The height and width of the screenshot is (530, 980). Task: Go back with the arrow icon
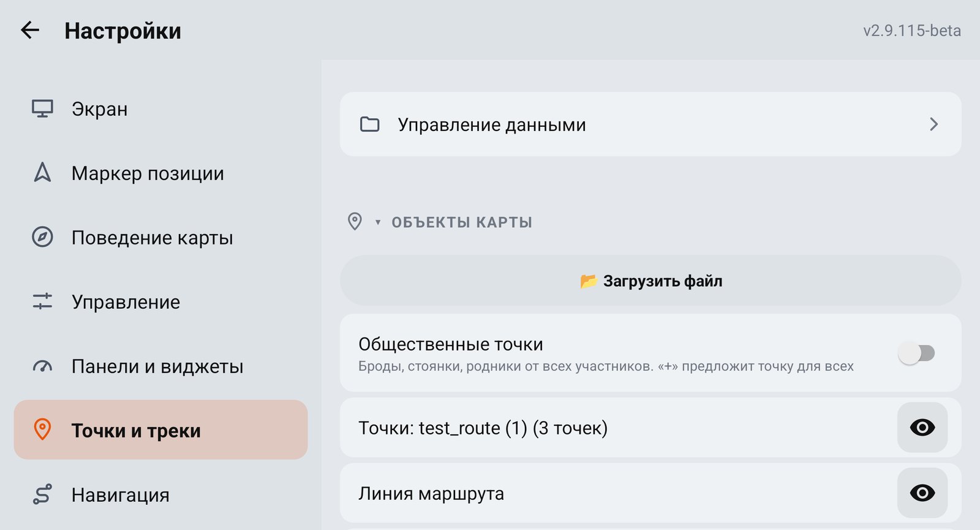tap(30, 30)
